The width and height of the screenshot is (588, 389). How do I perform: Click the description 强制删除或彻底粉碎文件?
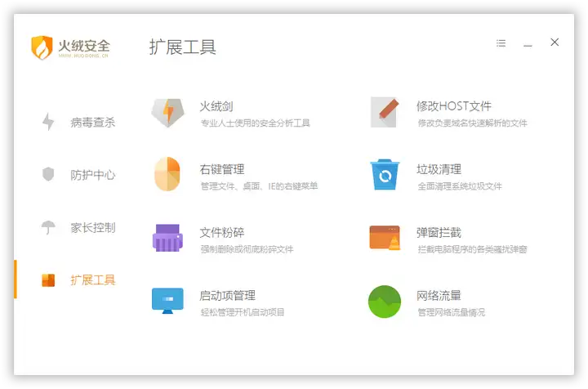pos(247,249)
